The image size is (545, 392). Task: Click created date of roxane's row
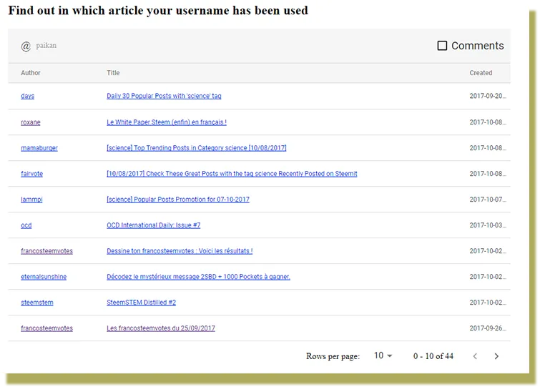click(x=488, y=122)
